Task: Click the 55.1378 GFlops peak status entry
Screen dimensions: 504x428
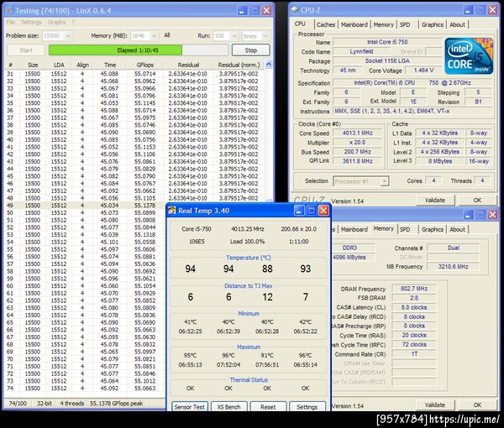Action: 117,404
